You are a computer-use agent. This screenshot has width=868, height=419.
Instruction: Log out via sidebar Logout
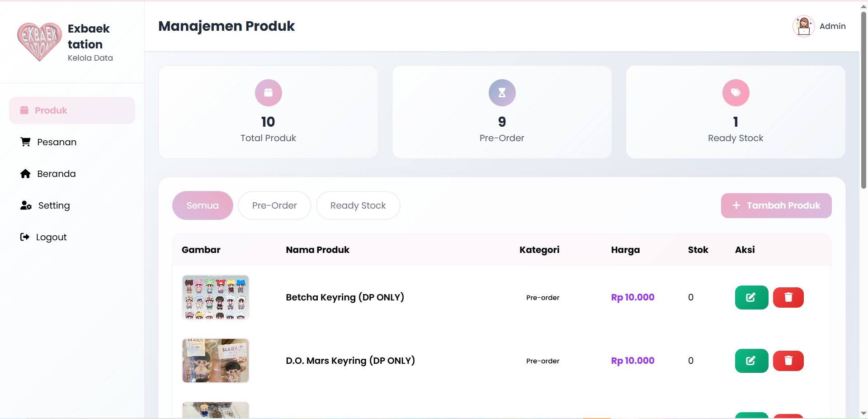click(51, 237)
